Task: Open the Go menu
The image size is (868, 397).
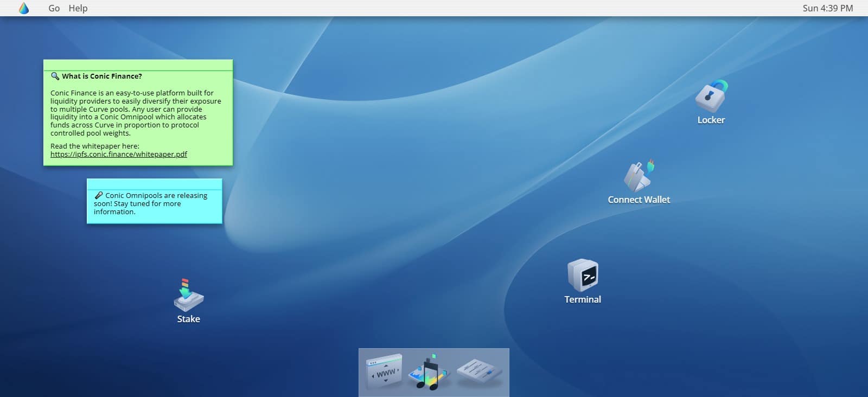Action: pos(54,8)
